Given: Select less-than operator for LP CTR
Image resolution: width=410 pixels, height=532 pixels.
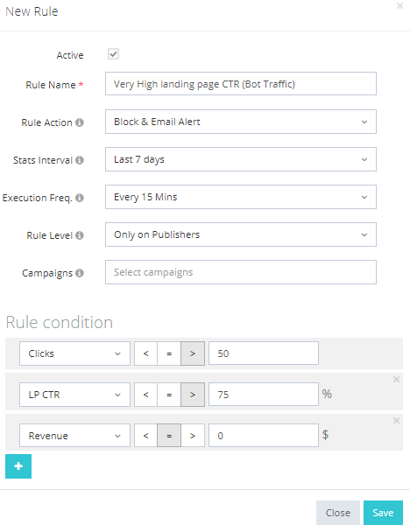Looking at the screenshot, I should click(145, 395).
